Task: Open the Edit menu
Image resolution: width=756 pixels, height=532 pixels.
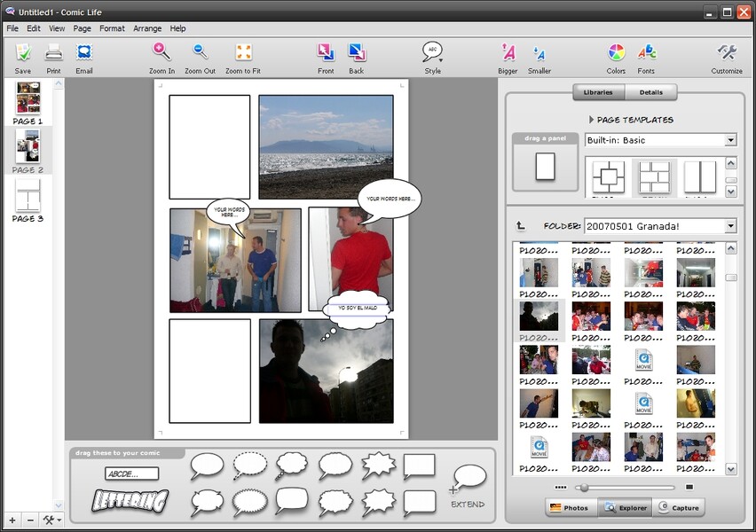Action: (x=33, y=28)
